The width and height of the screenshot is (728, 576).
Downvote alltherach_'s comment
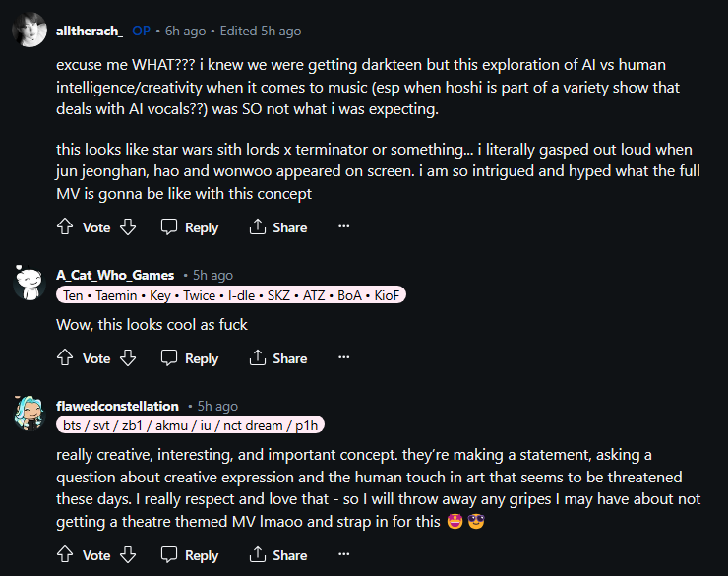coord(127,227)
